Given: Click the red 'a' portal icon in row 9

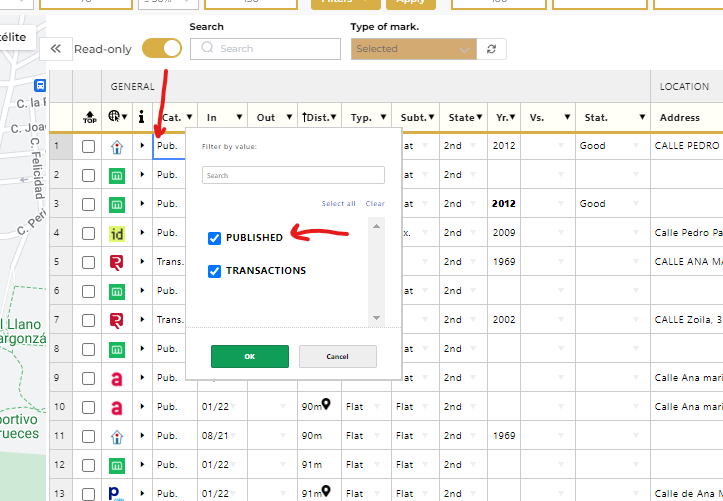Looking at the screenshot, I should pyautogui.click(x=117, y=379).
